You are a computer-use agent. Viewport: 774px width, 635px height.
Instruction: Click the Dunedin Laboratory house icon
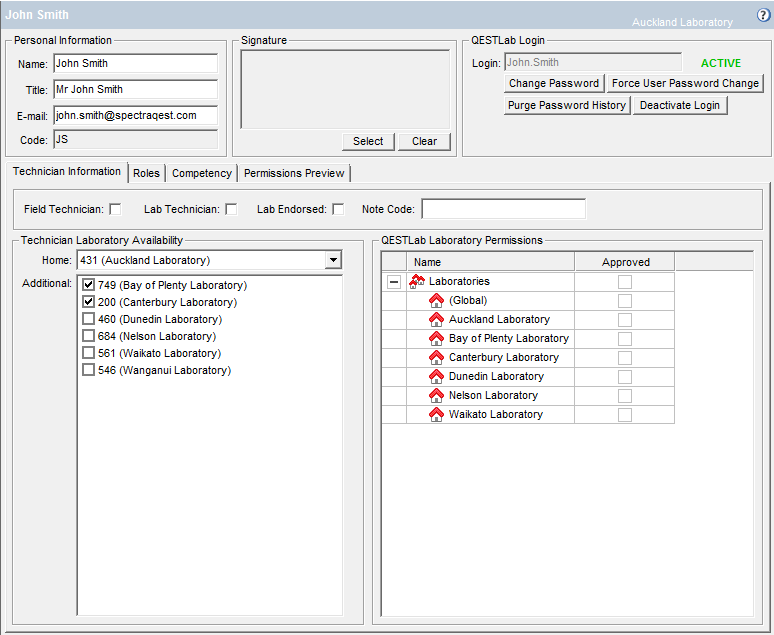click(x=436, y=377)
